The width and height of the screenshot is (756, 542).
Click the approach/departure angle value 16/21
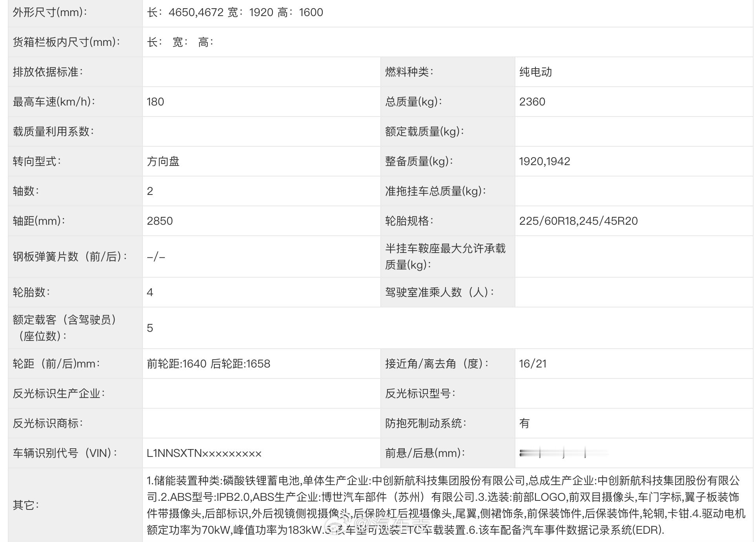coord(532,364)
